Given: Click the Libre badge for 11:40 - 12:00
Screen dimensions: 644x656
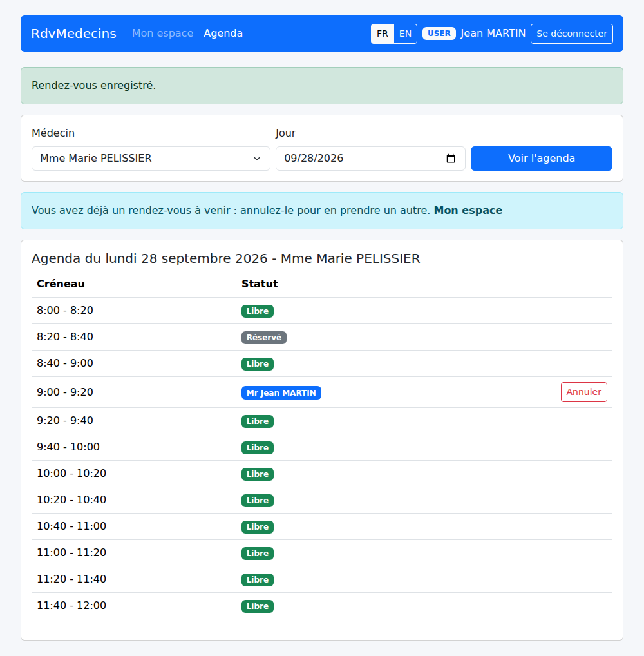Looking at the screenshot, I should (x=258, y=606).
